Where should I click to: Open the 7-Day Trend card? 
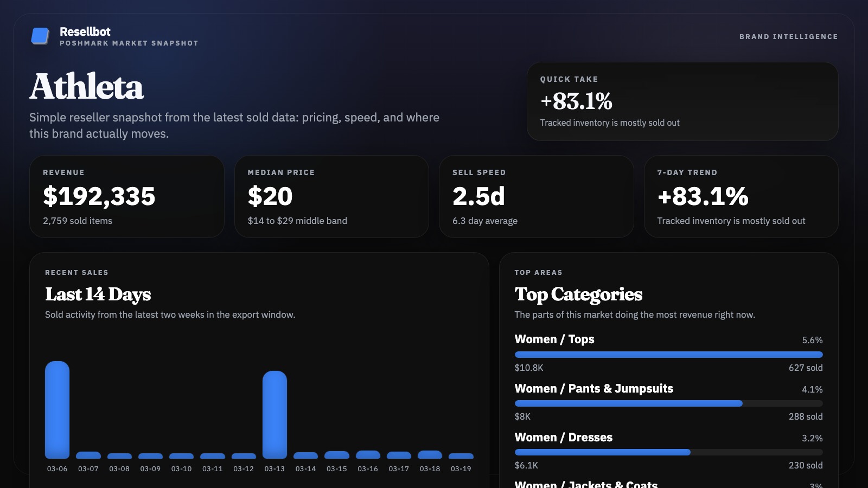(x=741, y=196)
